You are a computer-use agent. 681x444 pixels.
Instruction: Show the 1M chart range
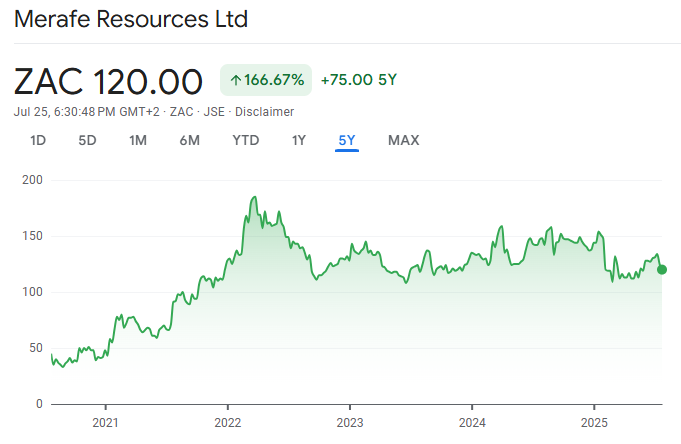(x=138, y=140)
